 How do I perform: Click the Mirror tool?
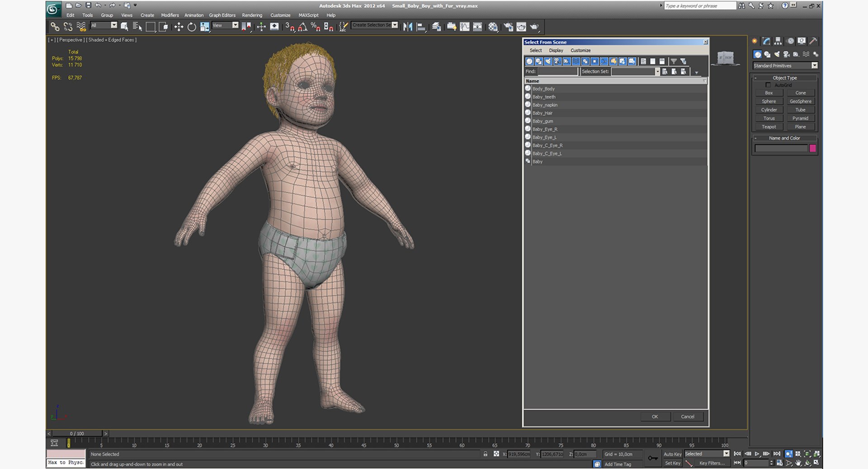[x=408, y=27]
